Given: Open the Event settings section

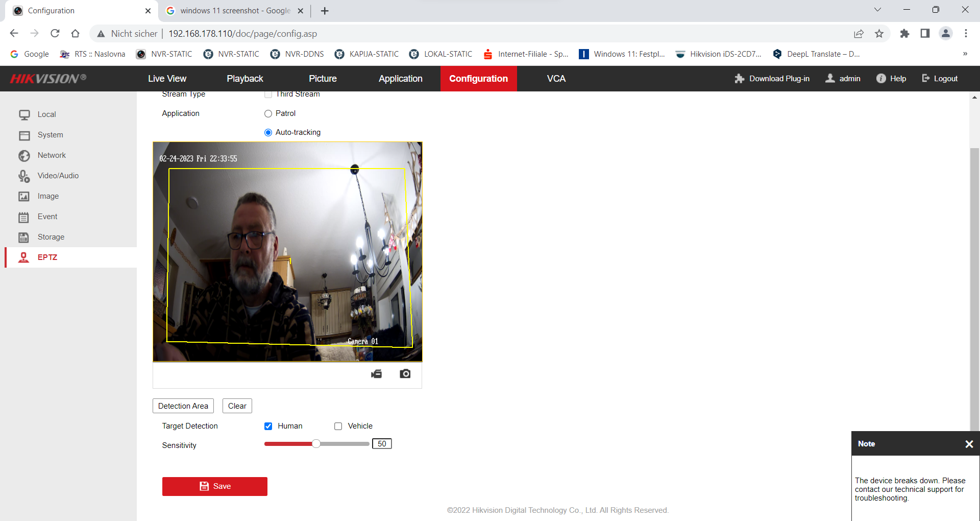Looking at the screenshot, I should (x=47, y=217).
